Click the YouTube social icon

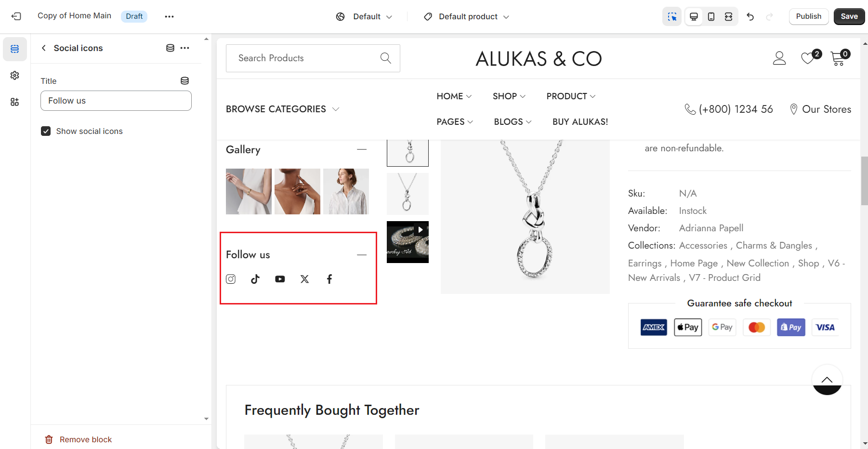(280, 279)
